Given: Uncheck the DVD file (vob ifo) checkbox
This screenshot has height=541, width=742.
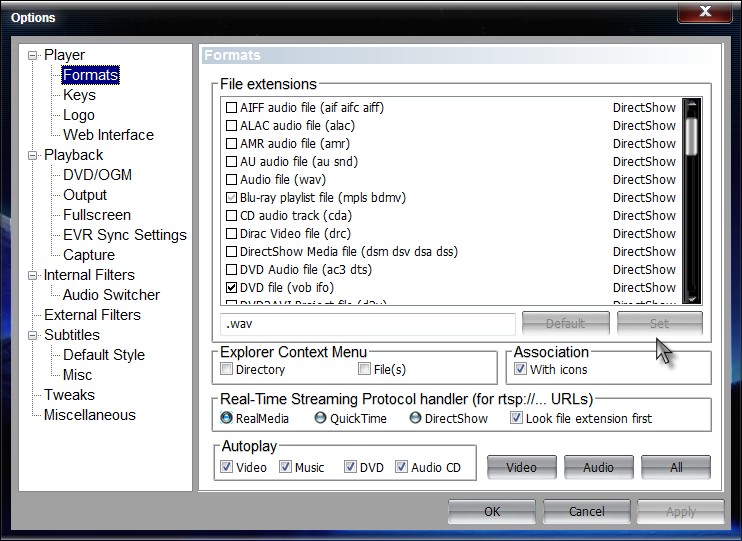Looking at the screenshot, I should [x=231, y=287].
